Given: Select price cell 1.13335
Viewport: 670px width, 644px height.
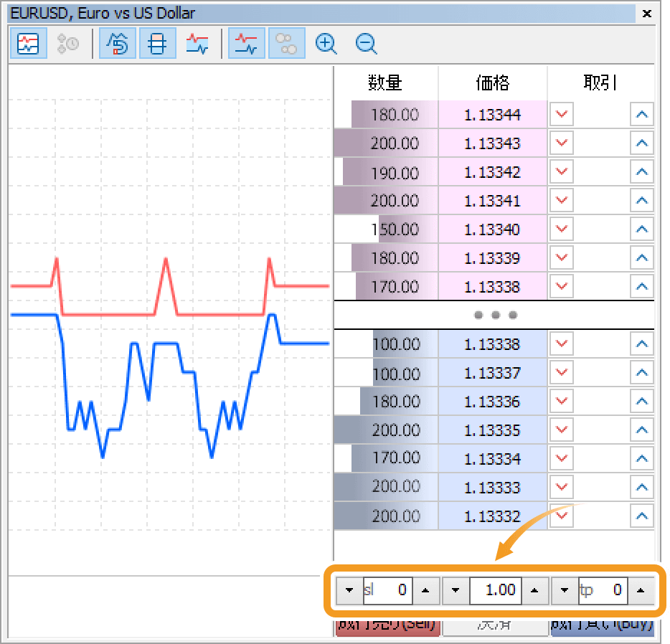Looking at the screenshot, I should click(493, 430).
